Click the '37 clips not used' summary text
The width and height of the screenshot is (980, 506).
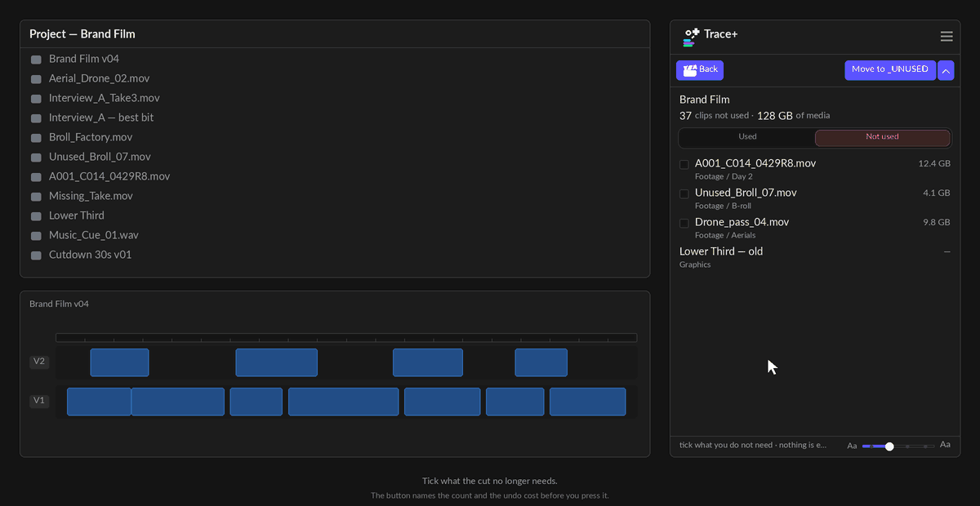[x=714, y=116]
